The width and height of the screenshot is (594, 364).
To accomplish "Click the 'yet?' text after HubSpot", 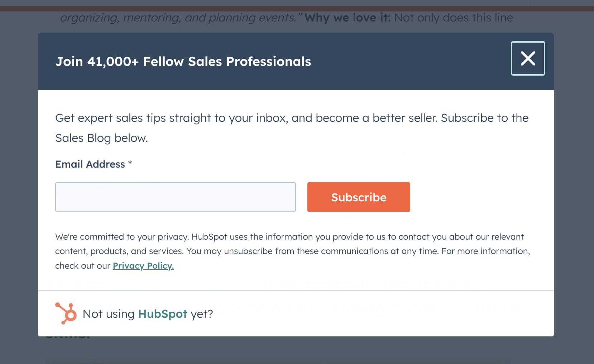I will point(202,314).
